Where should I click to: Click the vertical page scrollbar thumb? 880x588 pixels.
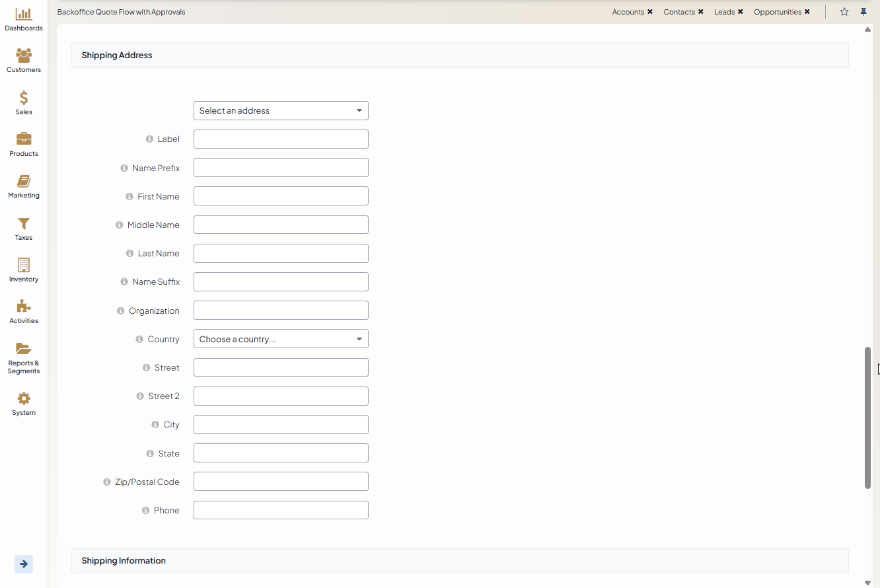[868, 418]
